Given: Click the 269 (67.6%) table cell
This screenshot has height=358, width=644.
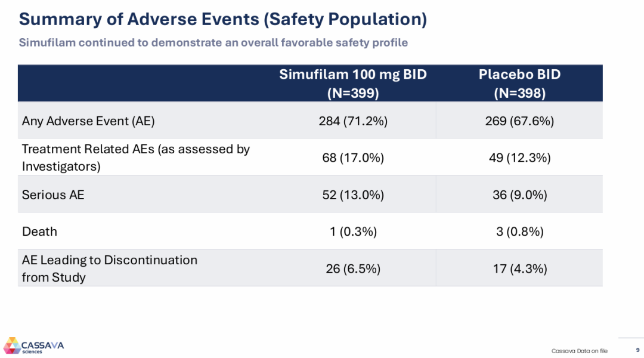Looking at the screenshot, I should click(519, 121).
